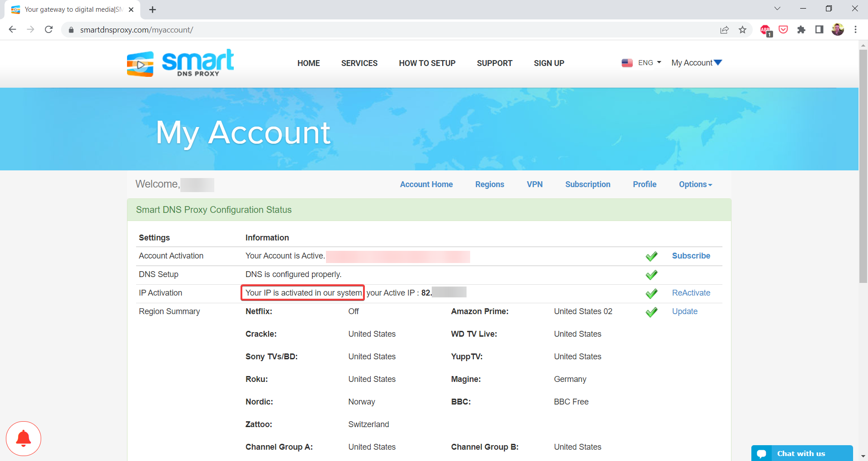Open the My Account dropdown menu
868x461 pixels.
[696, 63]
